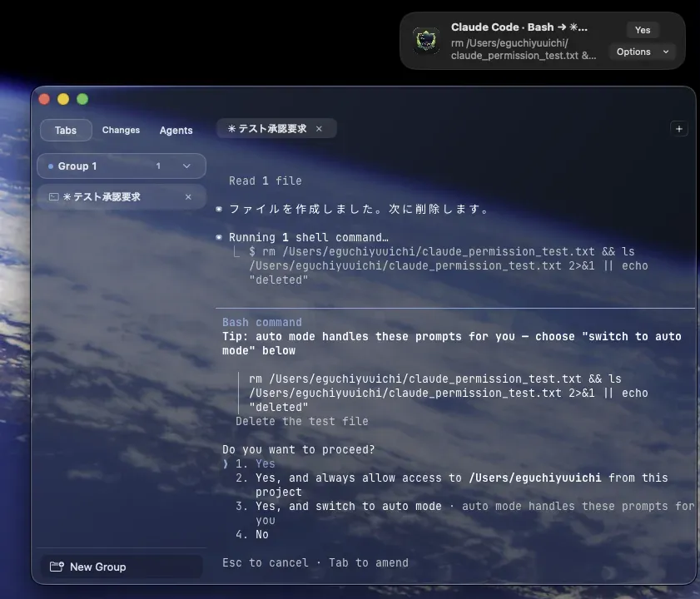The width and height of the screenshot is (700, 599).
Task: Click the 'Esc to cancel · Tab to amend' hint
Action: coord(315,563)
